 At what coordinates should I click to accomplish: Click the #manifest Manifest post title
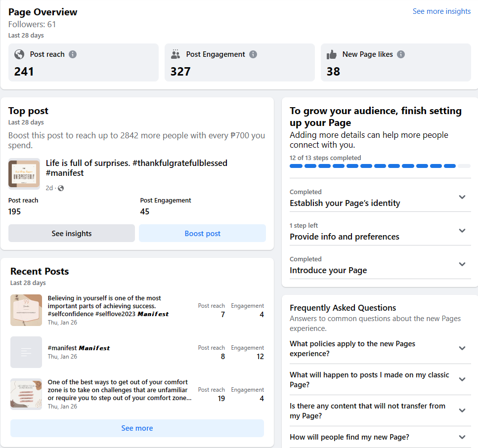[79, 348]
